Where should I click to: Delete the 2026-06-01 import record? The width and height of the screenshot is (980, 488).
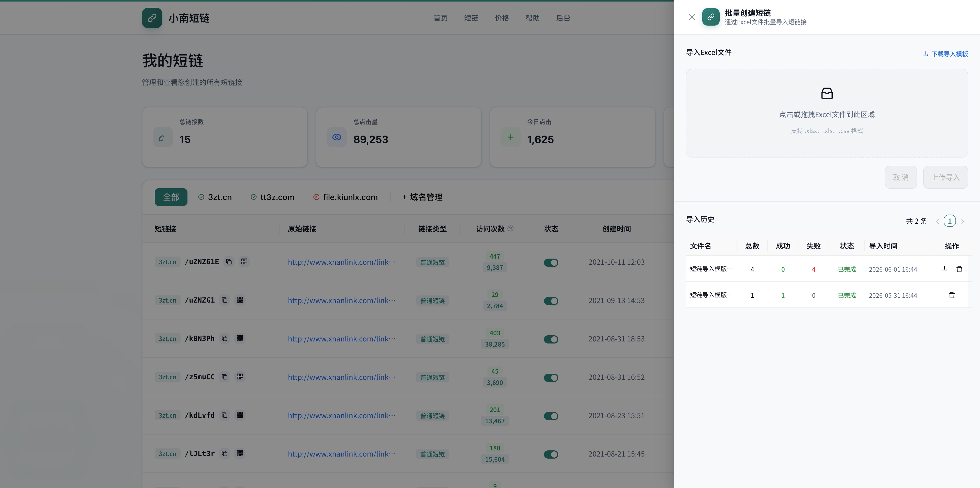(x=959, y=269)
